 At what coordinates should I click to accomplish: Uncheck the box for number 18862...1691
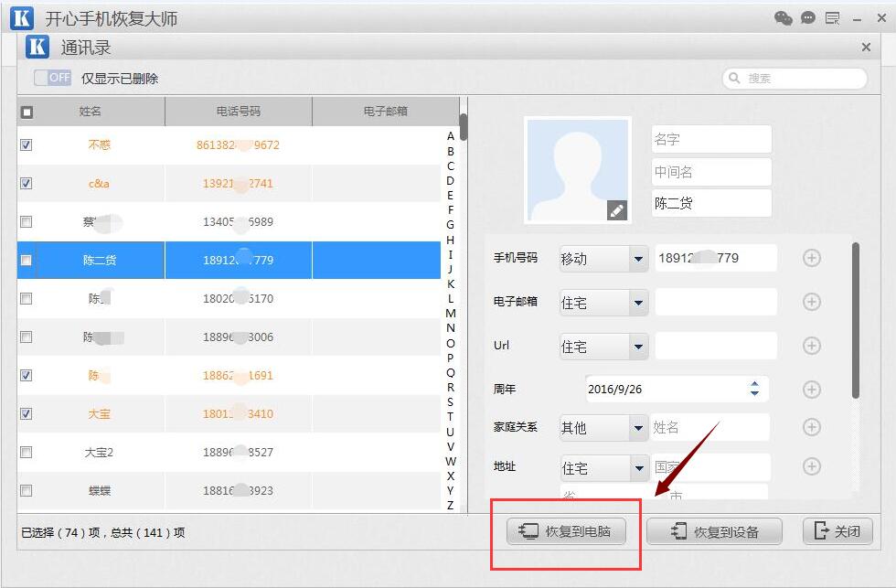(x=27, y=376)
